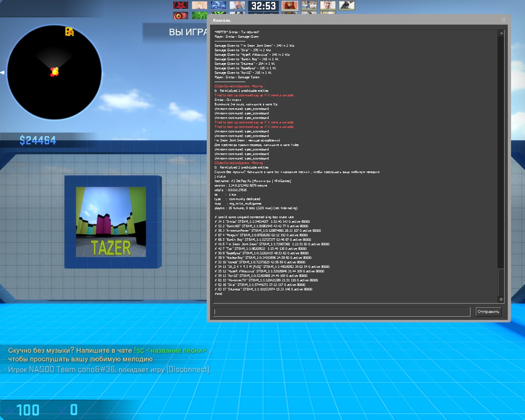
Task: Click the $24464 money display
Action: coord(38,141)
